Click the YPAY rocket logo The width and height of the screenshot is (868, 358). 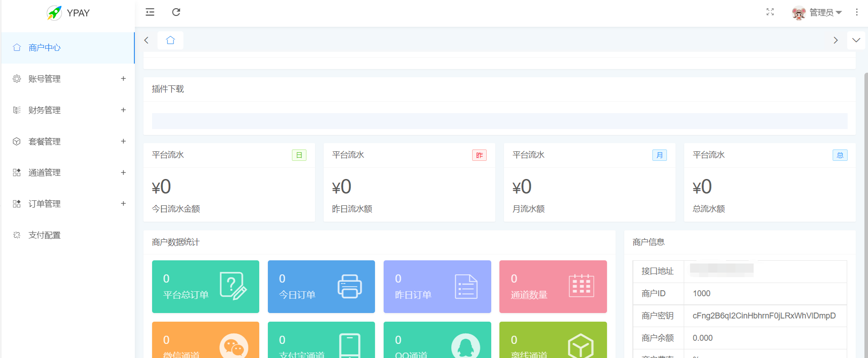tap(54, 13)
